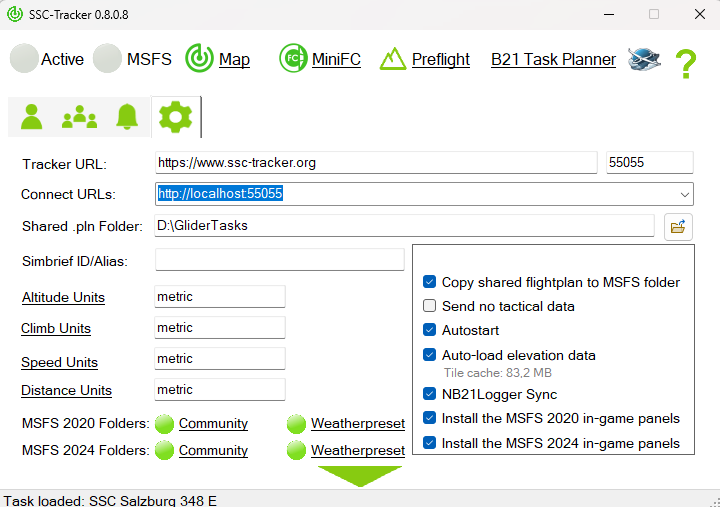Open MSFS 2024 Community folder link
Viewport: 720px width, 507px height.
click(213, 451)
